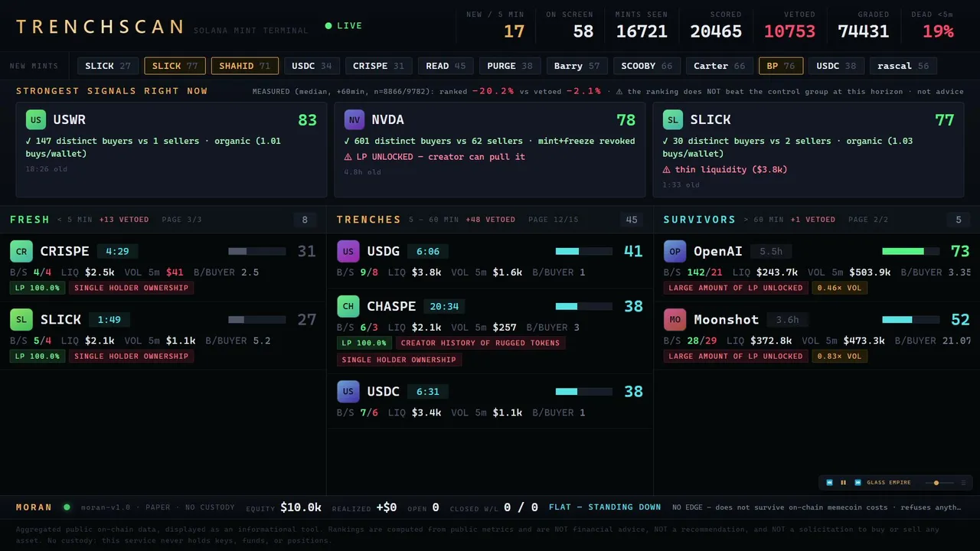
Task: Select the SLICK 27 new mint chip
Action: (108, 66)
